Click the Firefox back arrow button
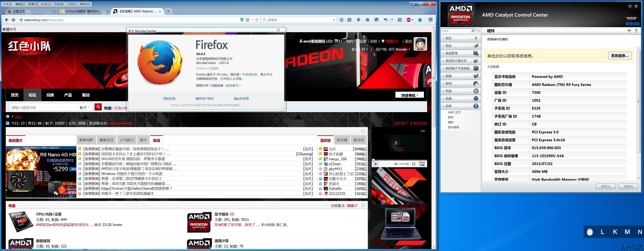Viewport: 644px width, 251px height. coord(7,20)
